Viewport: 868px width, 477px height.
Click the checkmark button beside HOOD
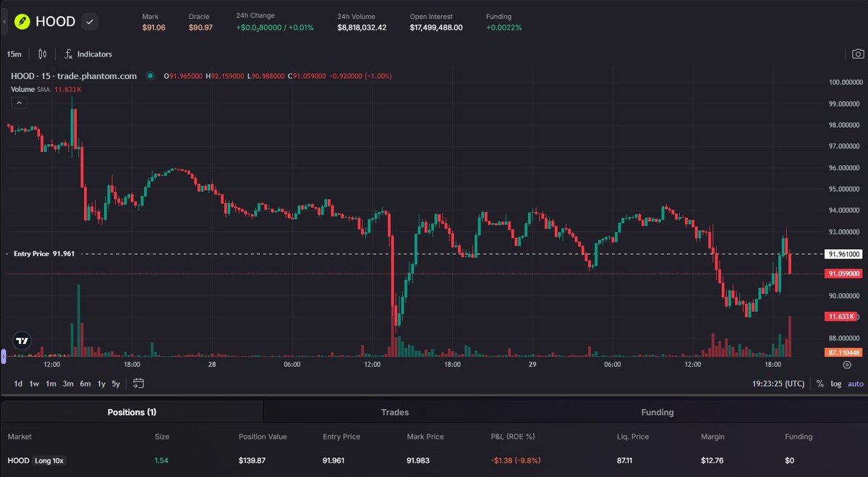[90, 22]
